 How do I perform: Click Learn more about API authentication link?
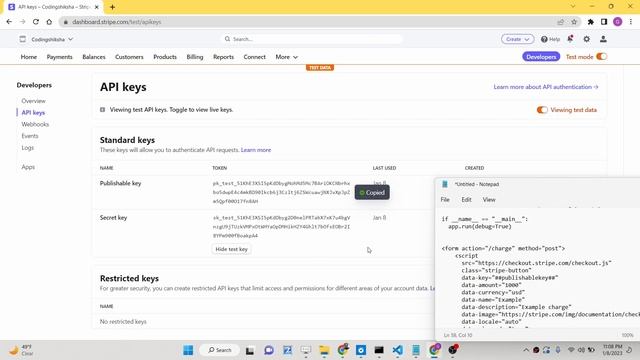tap(546, 87)
